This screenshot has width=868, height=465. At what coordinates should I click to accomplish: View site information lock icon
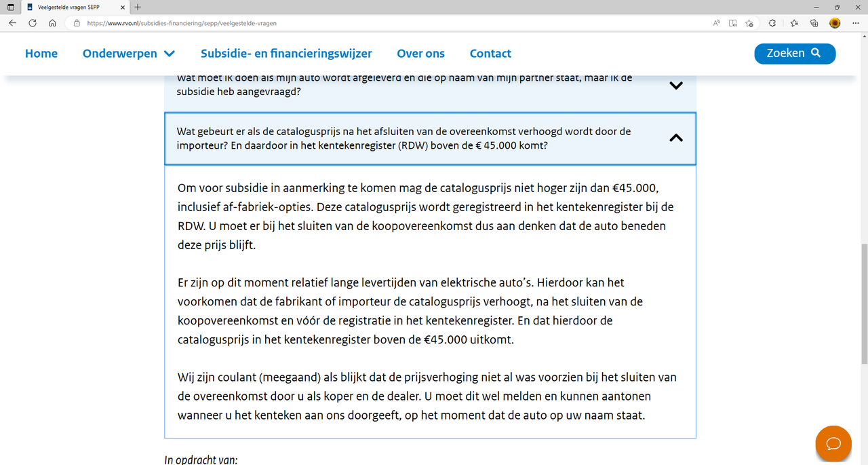click(x=77, y=22)
